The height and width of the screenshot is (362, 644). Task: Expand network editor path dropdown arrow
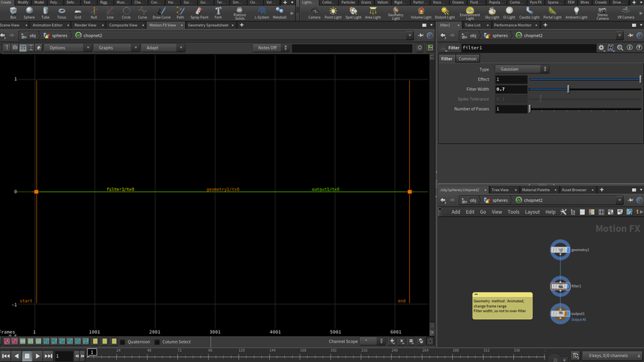[620, 200]
